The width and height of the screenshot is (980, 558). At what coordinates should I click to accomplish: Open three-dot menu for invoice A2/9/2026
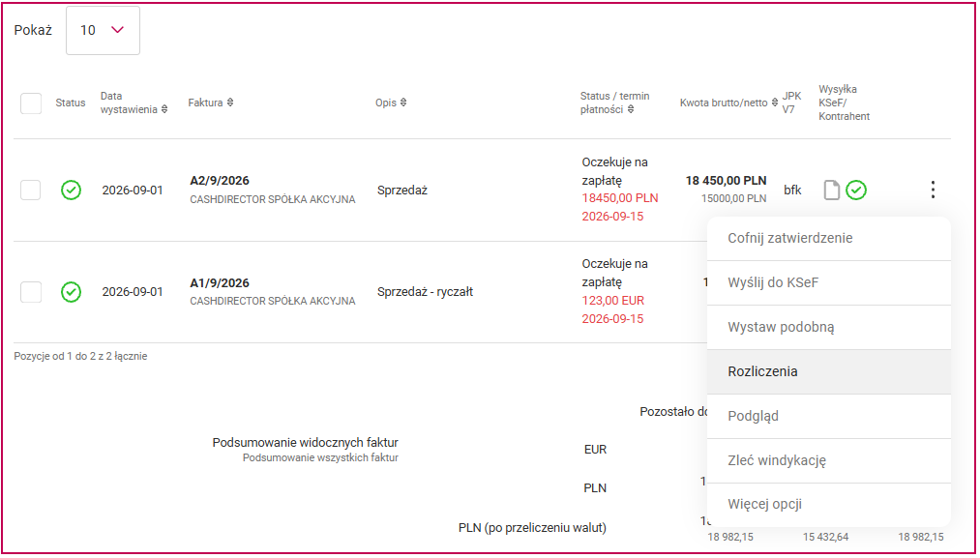tap(933, 190)
